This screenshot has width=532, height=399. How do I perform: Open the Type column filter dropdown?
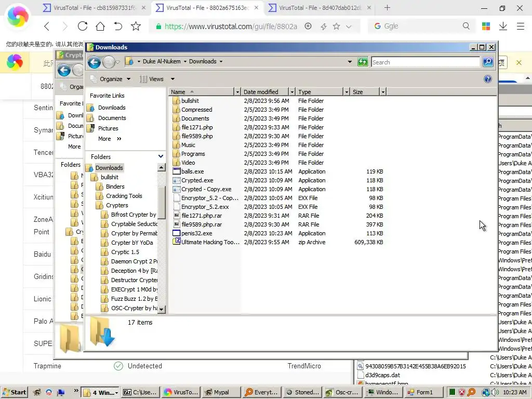pyautogui.click(x=347, y=92)
